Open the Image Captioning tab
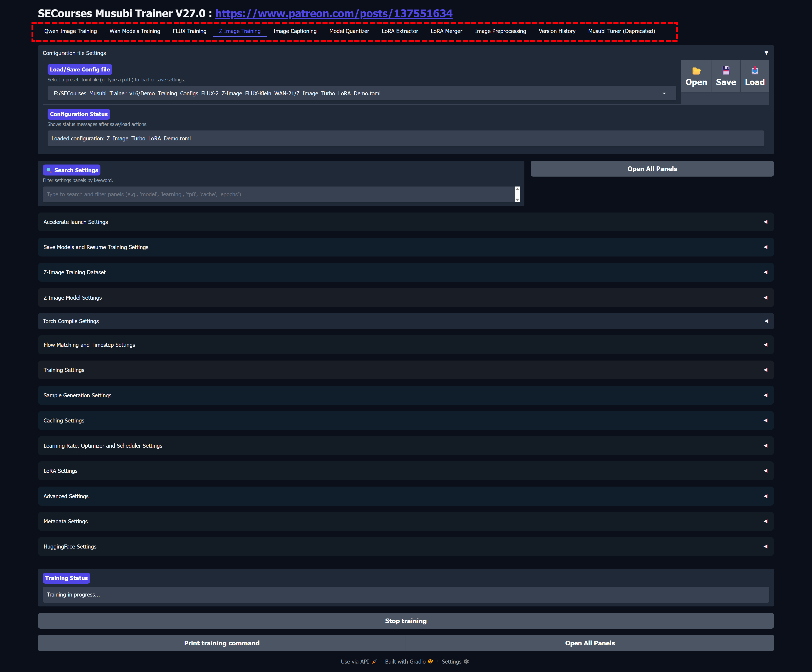812x672 pixels. point(295,31)
